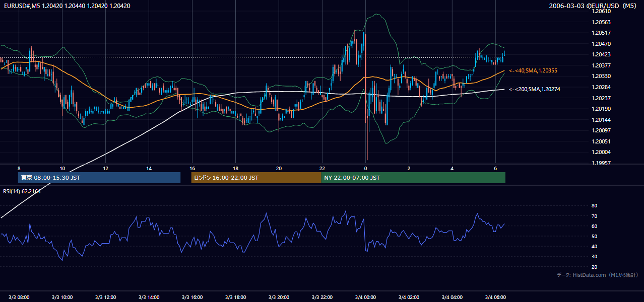Click price axis value 1.20610
Viewport: 644px width, 302px height.
(602, 11)
